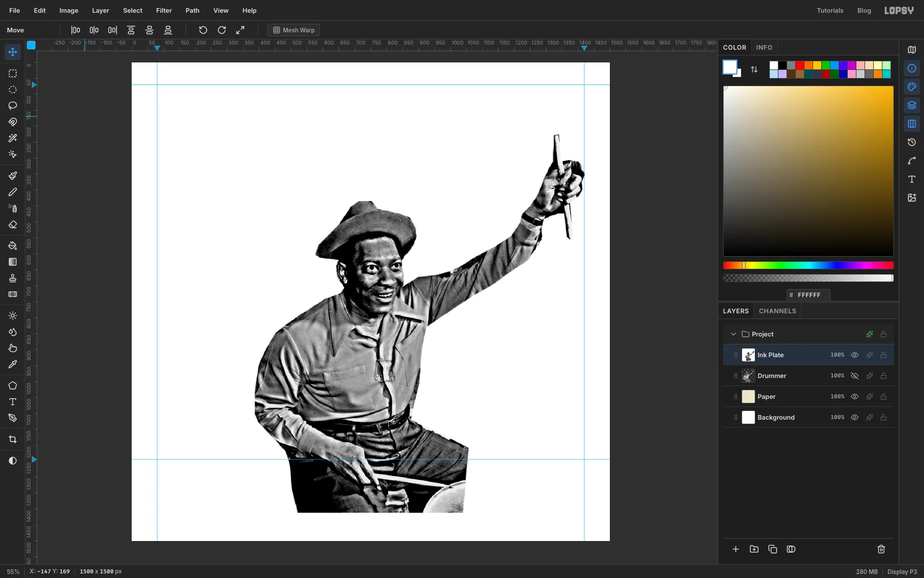Click the hex color input field
924x578 pixels.
[x=808, y=295]
